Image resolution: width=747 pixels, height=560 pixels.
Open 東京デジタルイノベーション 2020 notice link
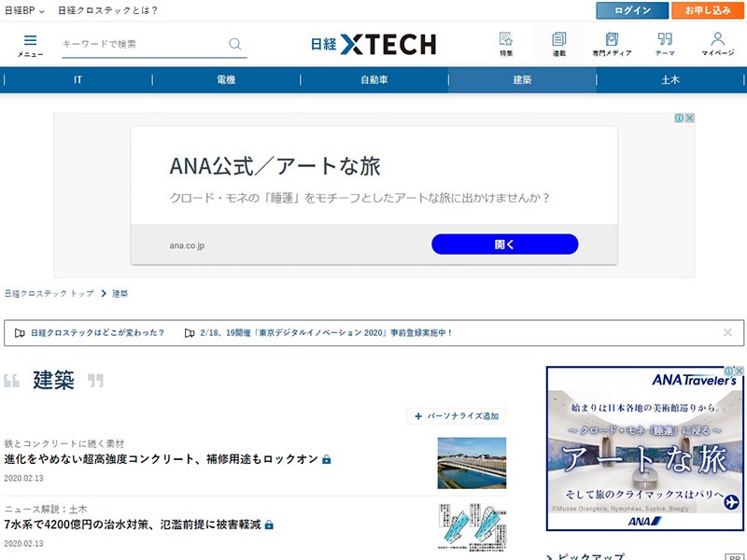click(326, 333)
